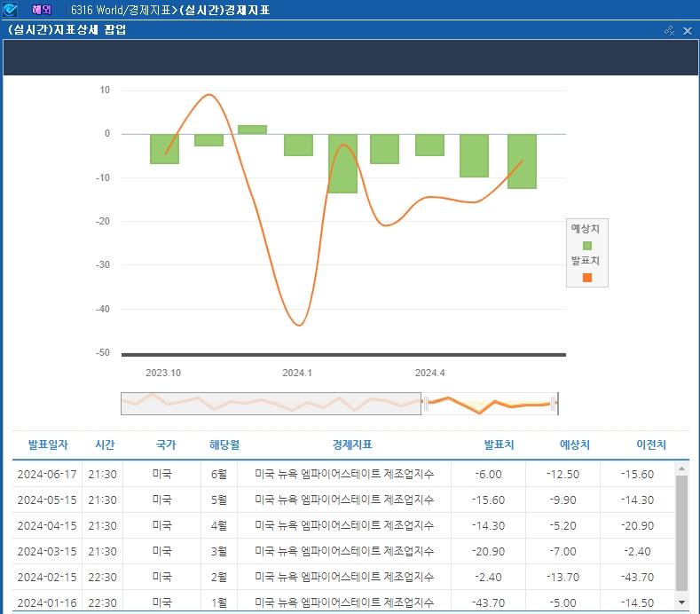Click the -43.70 발표치 value in January row
This screenshot has width=700, height=614.
488,602
